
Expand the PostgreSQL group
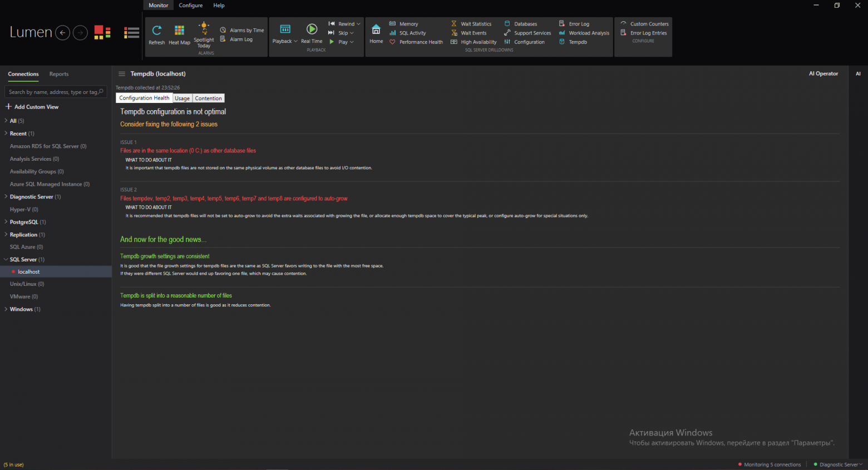pos(6,222)
